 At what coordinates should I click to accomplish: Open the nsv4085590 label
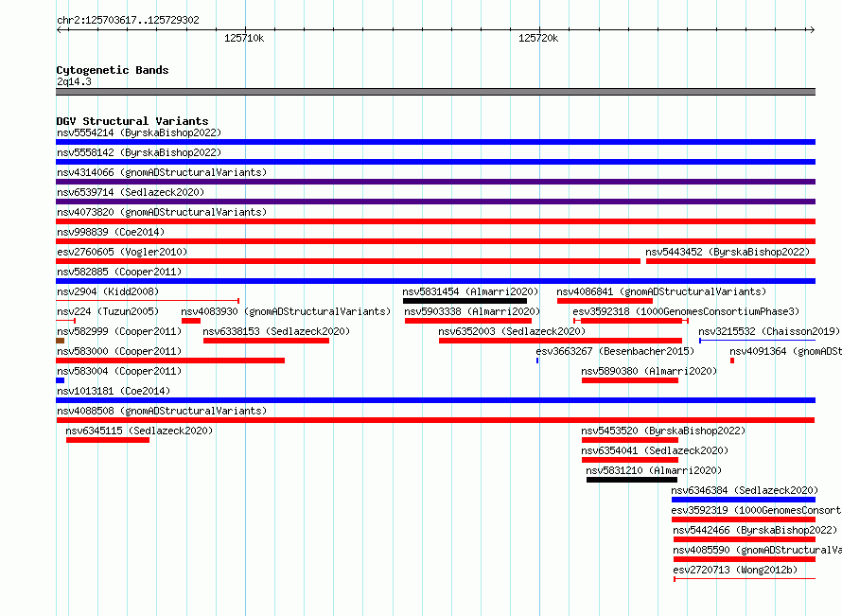coord(757,550)
